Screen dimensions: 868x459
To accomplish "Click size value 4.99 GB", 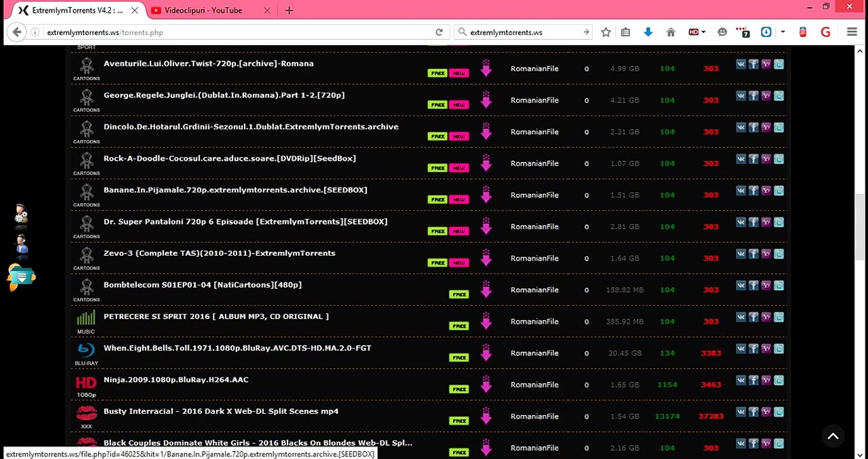I will 625,68.
